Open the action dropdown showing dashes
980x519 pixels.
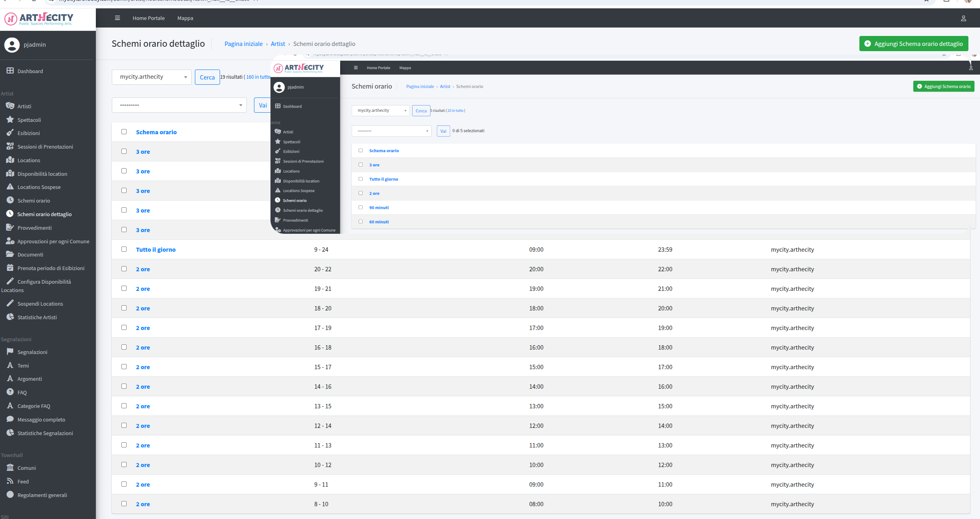(179, 105)
